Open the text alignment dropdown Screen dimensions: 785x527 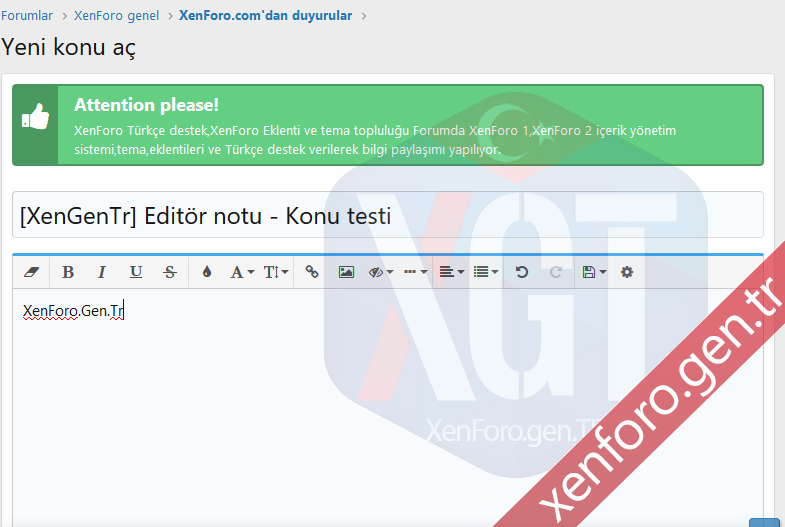pyautogui.click(x=452, y=272)
